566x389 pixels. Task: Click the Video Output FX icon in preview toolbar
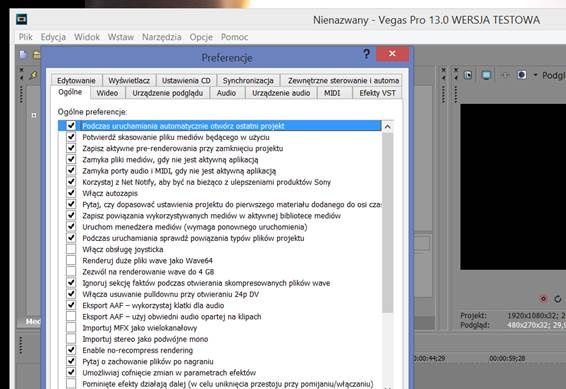tap(506, 75)
